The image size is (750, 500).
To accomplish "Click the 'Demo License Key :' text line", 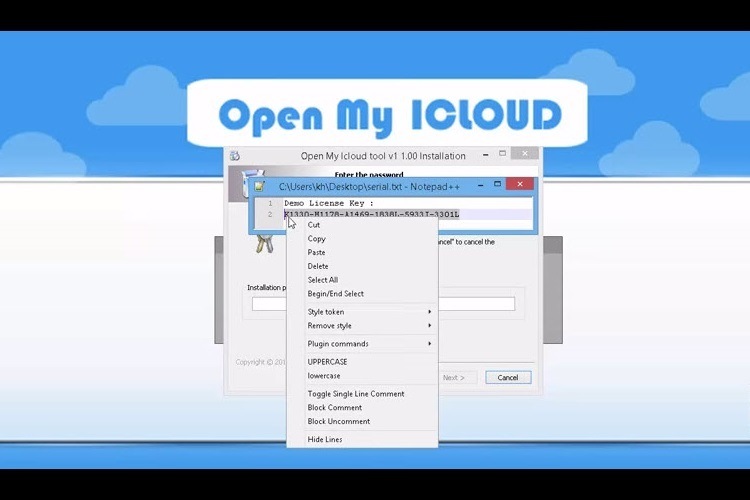I will click(x=329, y=203).
